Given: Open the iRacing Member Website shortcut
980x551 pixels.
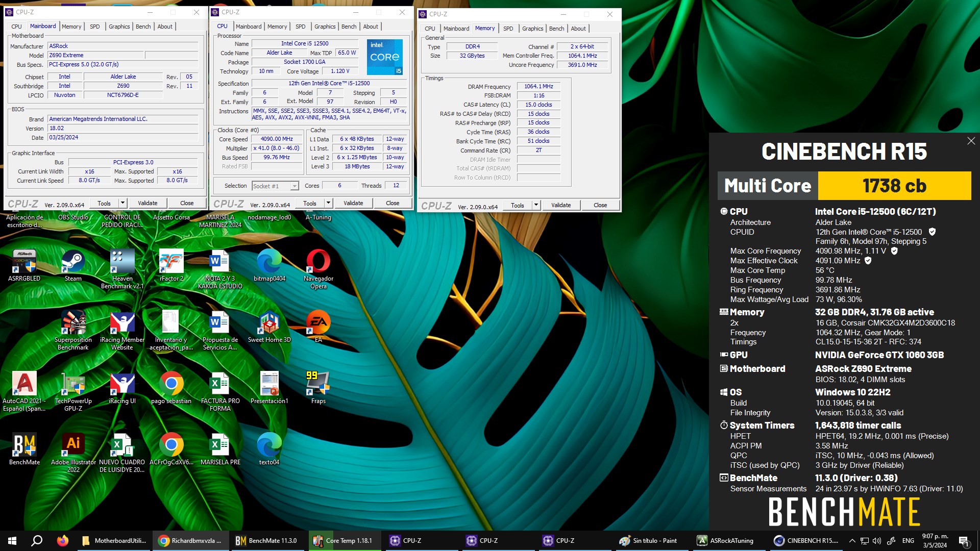Looking at the screenshot, I should point(122,330).
